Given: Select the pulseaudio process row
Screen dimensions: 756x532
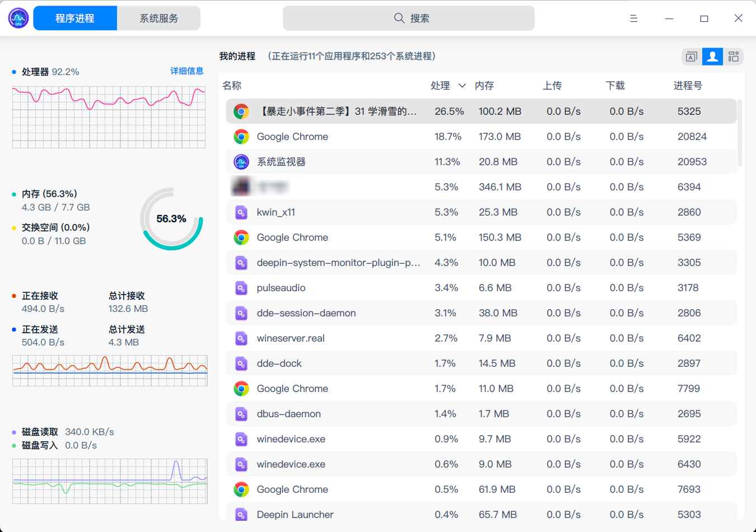Looking at the screenshot, I should tap(392, 287).
